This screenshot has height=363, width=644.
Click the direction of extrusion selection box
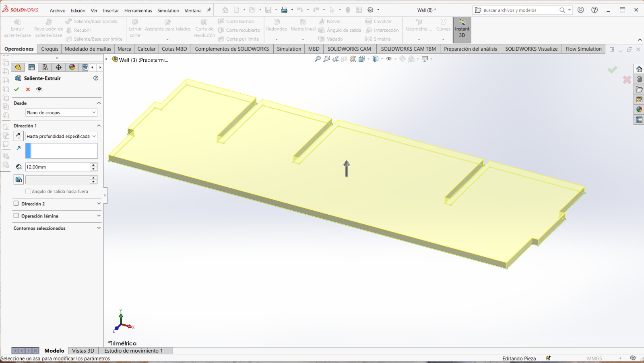point(61,151)
